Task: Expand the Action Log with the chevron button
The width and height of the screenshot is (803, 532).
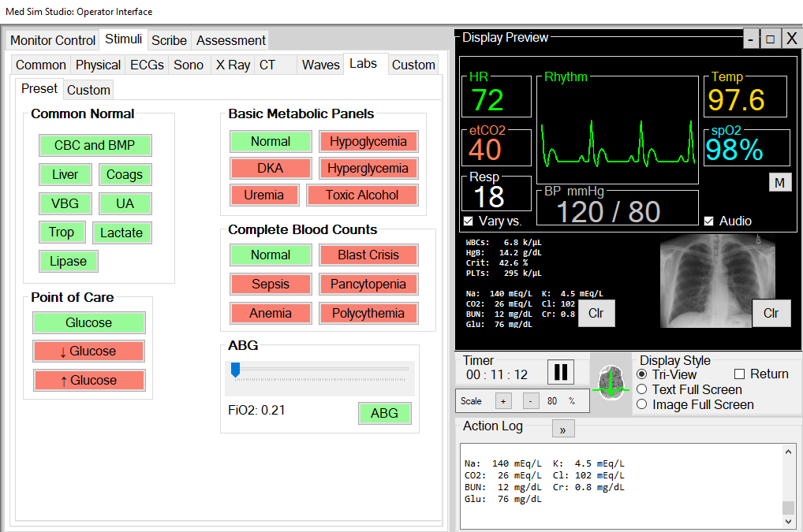Action: click(x=562, y=428)
